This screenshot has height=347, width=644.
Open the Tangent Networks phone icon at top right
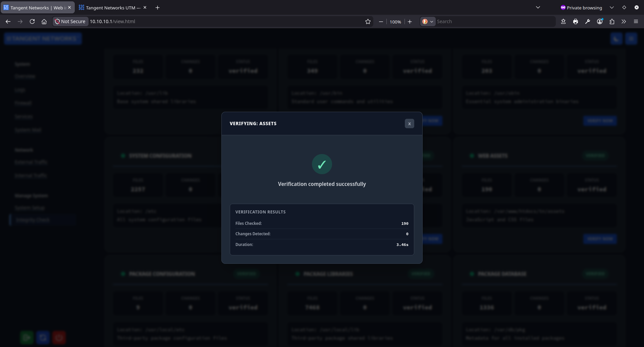[616, 39]
